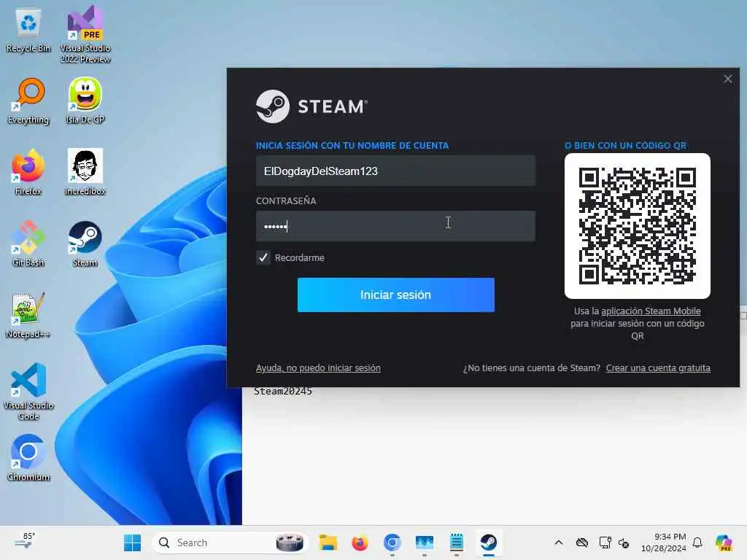Viewport: 747px width, 560px height.
Task: Click the QR code login image
Action: coord(638,226)
